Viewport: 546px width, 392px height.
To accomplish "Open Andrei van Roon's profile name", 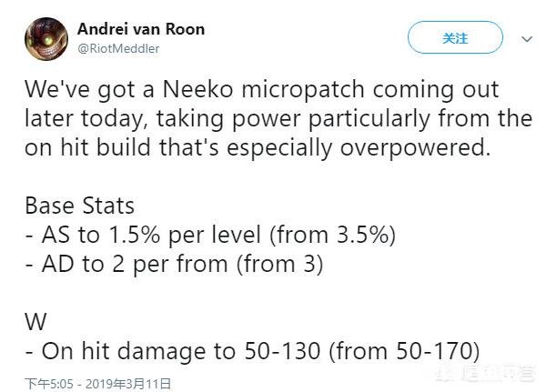I will (x=141, y=28).
